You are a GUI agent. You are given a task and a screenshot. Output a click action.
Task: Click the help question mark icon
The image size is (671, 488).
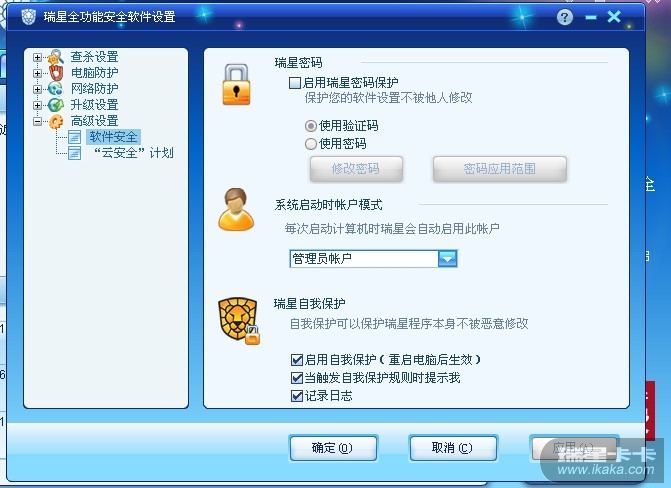click(565, 17)
